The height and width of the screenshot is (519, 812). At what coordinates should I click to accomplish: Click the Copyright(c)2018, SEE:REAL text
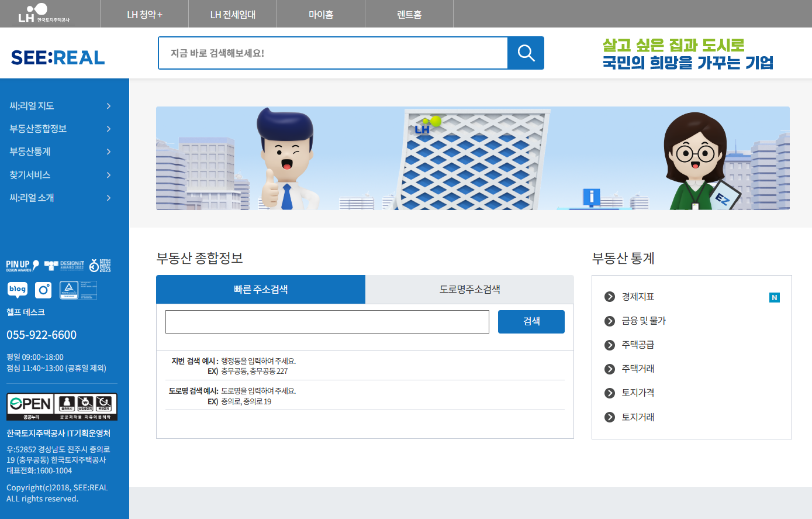coord(57,487)
